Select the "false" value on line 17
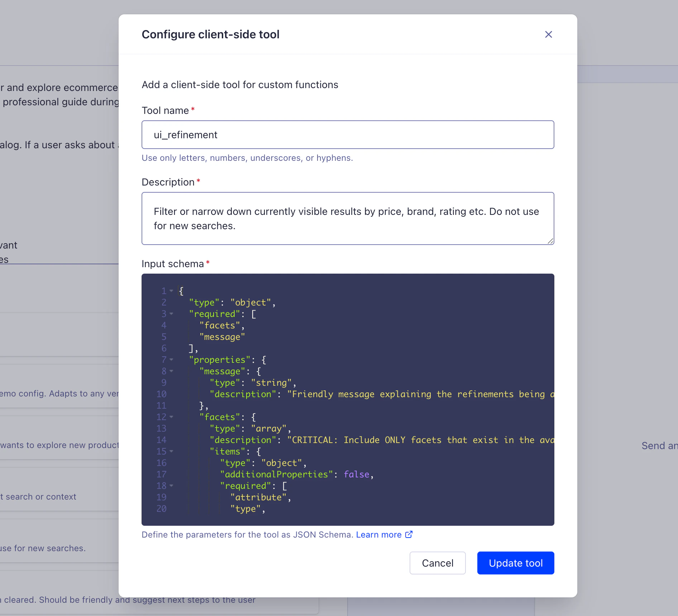 point(356,474)
